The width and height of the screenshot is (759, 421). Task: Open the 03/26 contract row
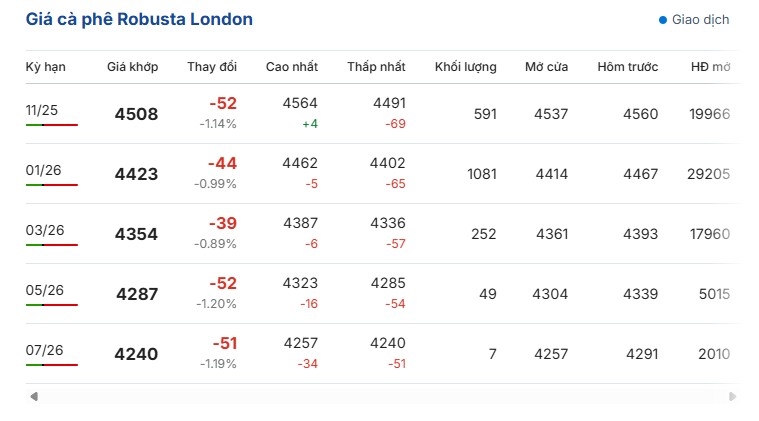click(x=44, y=230)
